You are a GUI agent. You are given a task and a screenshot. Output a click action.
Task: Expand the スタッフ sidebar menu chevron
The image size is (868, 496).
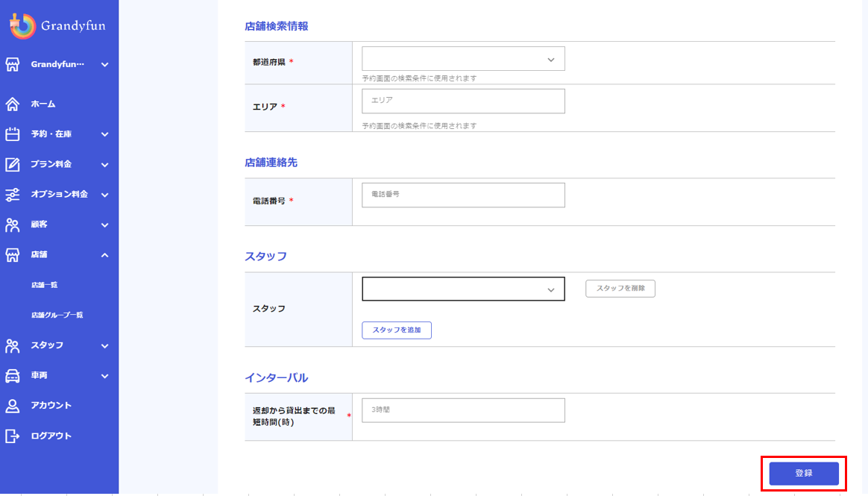(x=104, y=346)
